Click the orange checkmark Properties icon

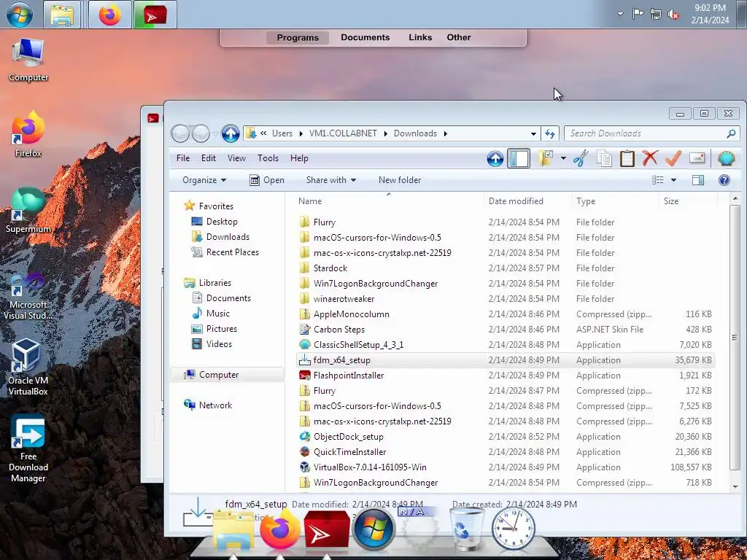click(673, 158)
